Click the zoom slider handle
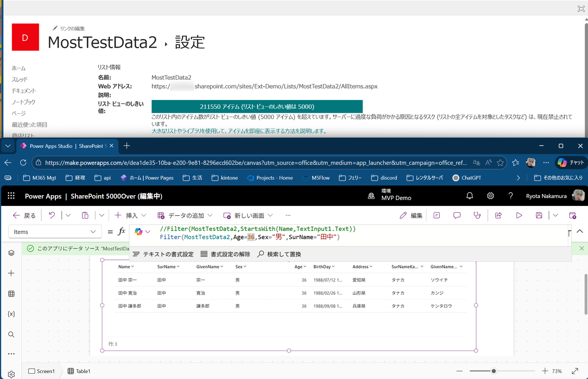 [x=493, y=371]
